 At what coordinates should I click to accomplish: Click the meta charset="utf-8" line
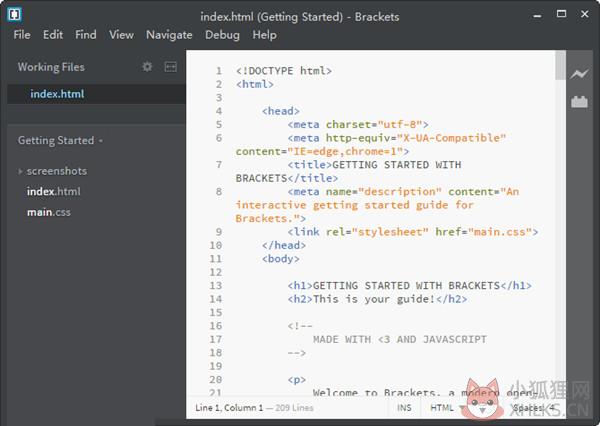click(358, 124)
